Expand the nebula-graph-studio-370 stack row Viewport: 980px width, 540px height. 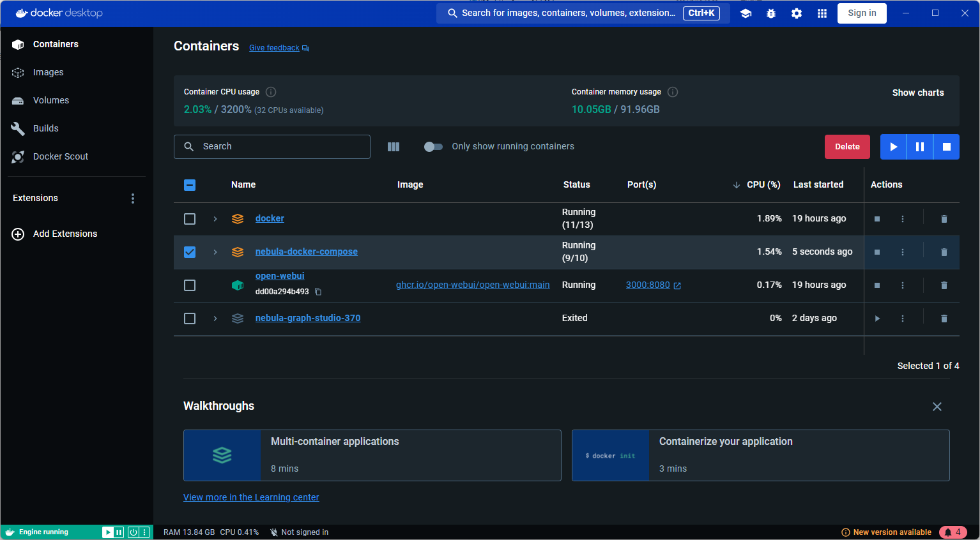point(215,319)
